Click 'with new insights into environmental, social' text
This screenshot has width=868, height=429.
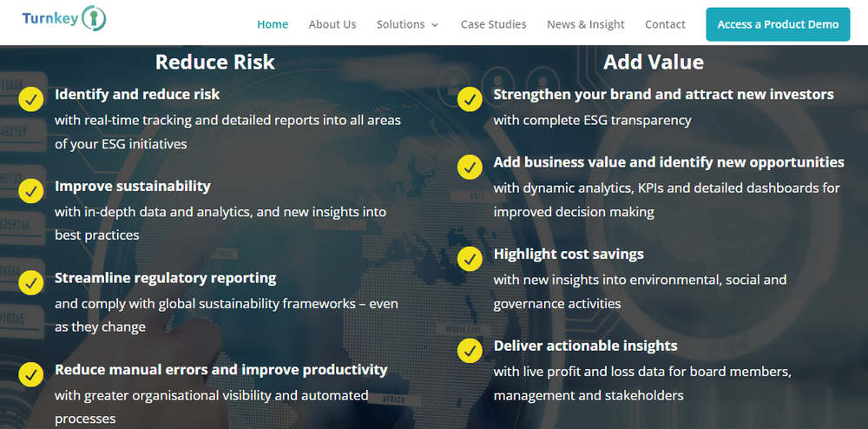pos(640,292)
